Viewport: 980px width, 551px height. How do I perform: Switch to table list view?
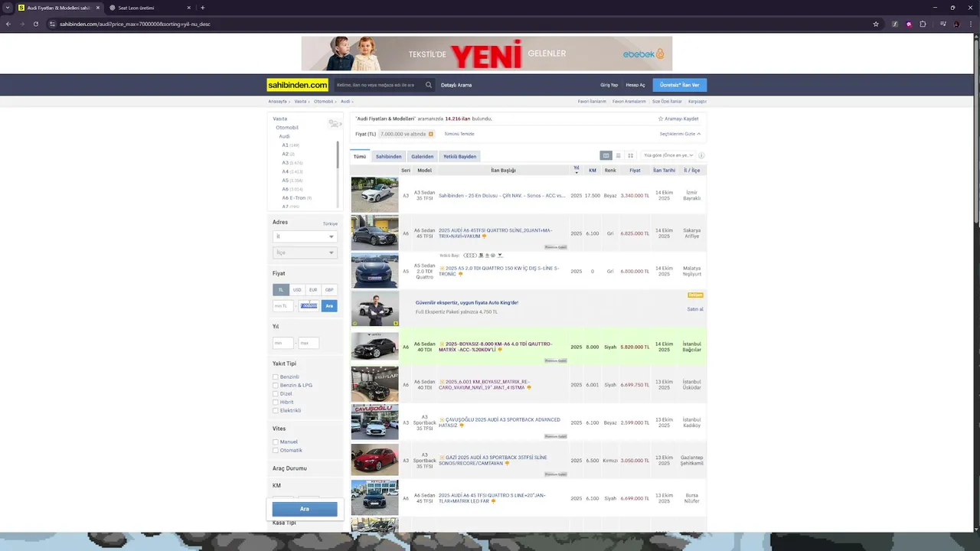pyautogui.click(x=606, y=155)
